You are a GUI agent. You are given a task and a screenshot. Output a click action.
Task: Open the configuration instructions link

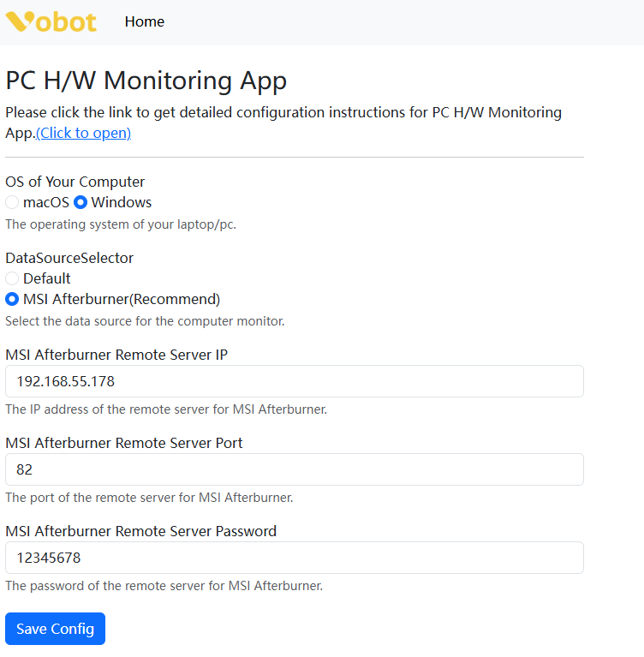click(83, 133)
